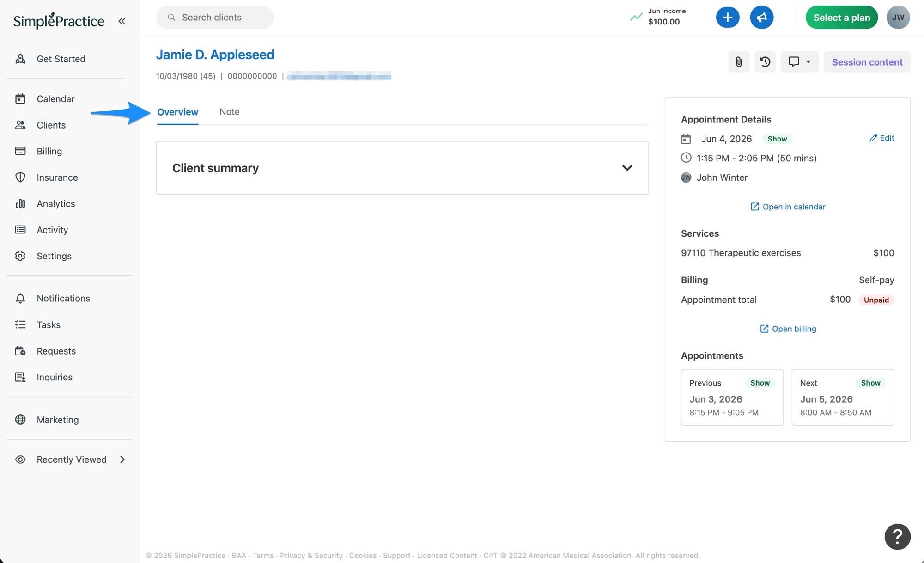Image resolution: width=924 pixels, height=563 pixels.
Task: Open the Support footer link
Action: 396,555
